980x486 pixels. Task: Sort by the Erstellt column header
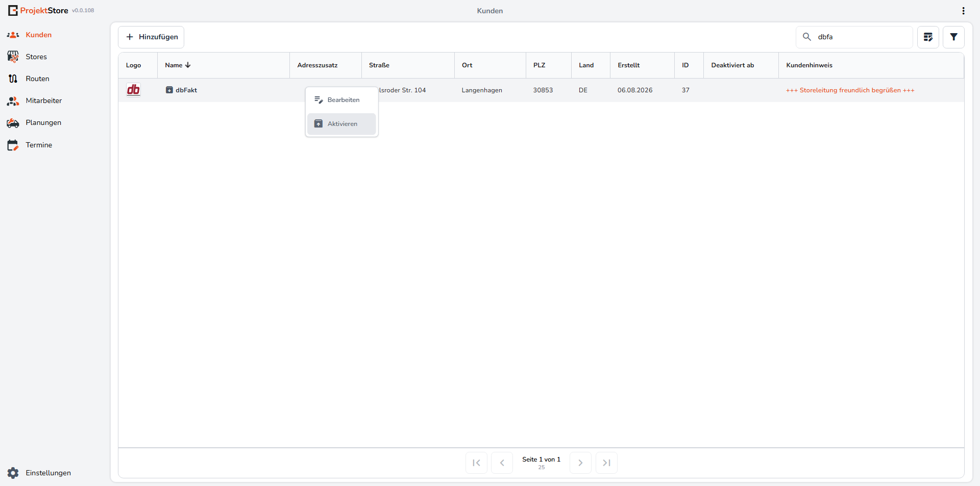[x=629, y=65]
